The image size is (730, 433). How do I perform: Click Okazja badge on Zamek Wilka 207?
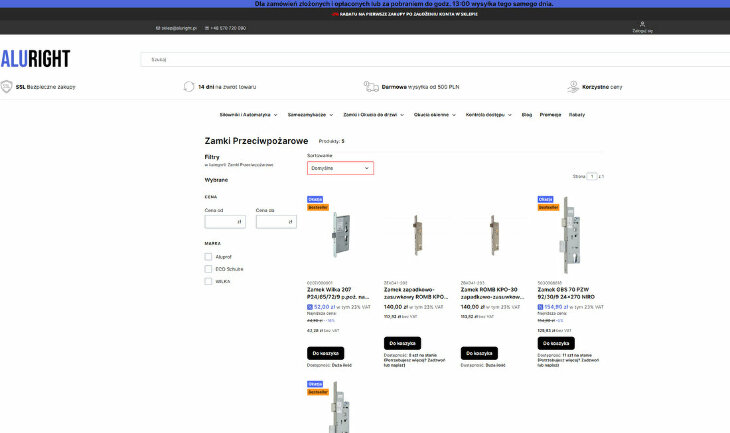pyautogui.click(x=315, y=199)
